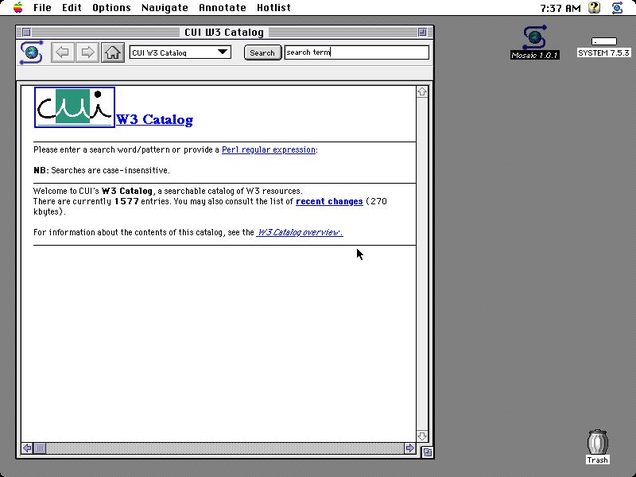Click the NB: Searches are case-insensitive text

pos(101,170)
